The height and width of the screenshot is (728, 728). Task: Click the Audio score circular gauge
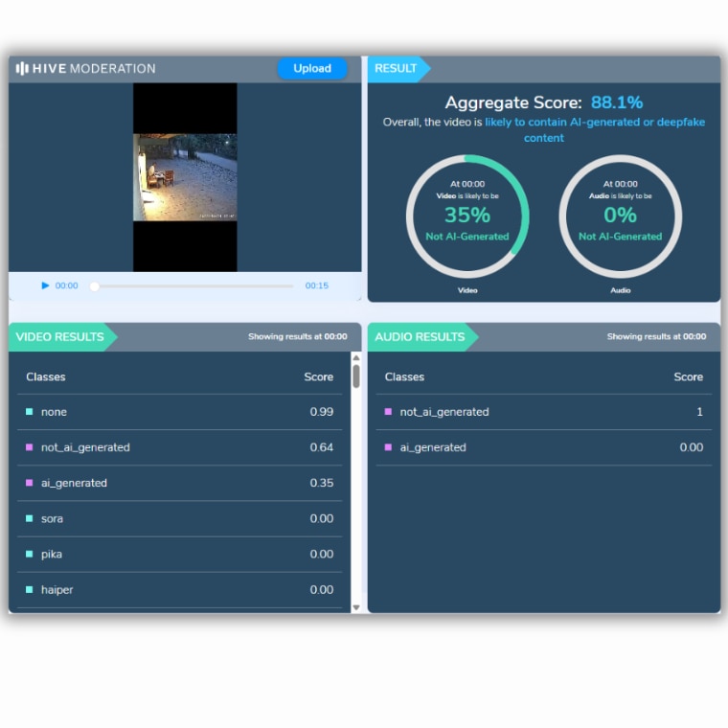point(620,216)
